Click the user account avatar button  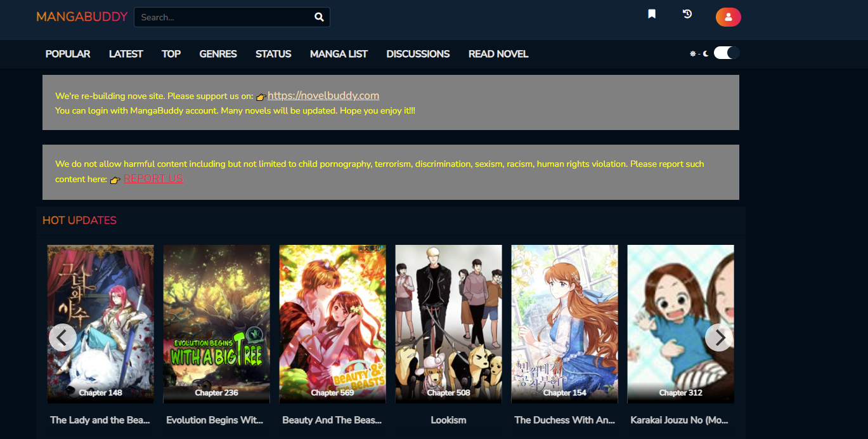[x=728, y=17]
